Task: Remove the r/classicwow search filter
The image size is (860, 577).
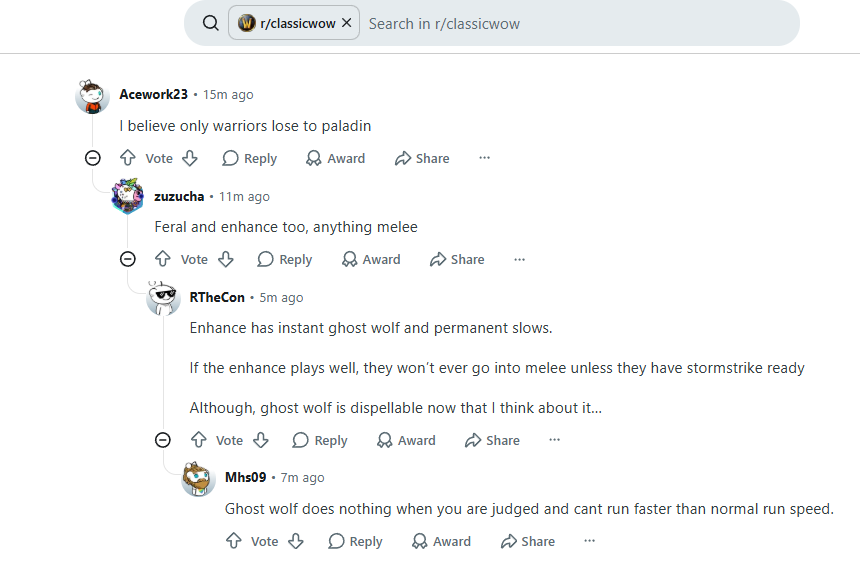Action: [347, 23]
